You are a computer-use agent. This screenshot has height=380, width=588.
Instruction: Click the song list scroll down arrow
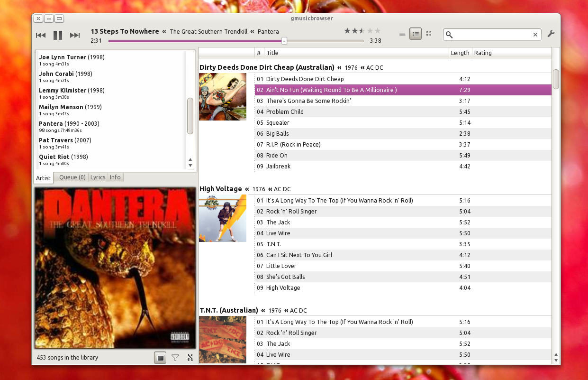coord(556,360)
